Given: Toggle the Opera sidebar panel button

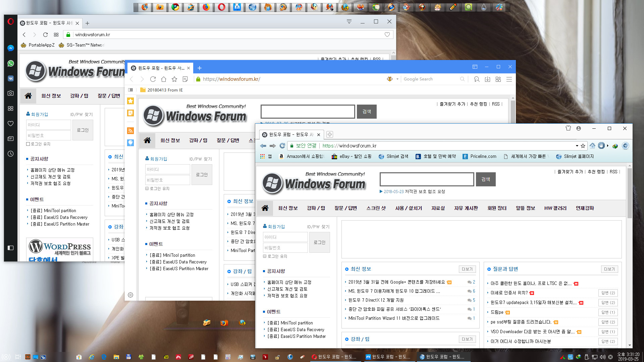Looking at the screenshot, I should tap(11, 248).
